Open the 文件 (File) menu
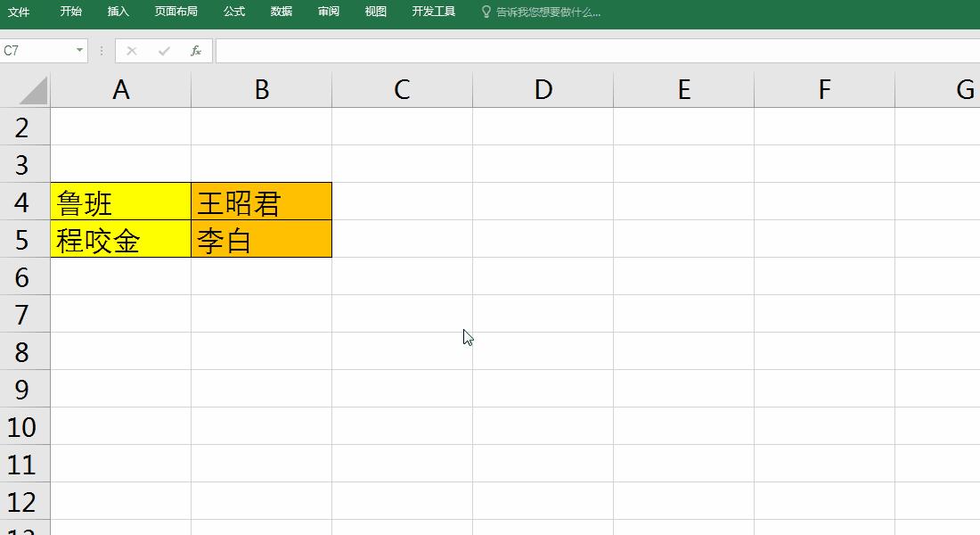Screen dimensions: 980x535 click(20, 12)
